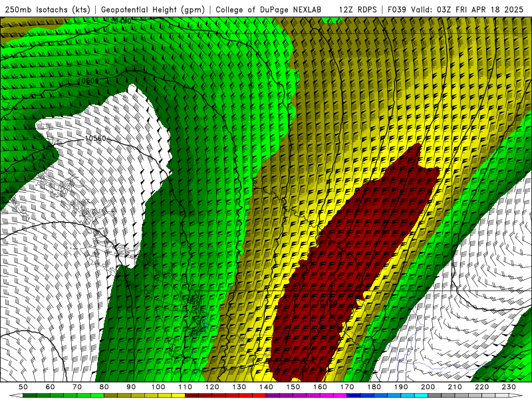Click the 130 knot legend value
Image resolution: width=532 pixels, height=399 pixels.
pos(239,387)
